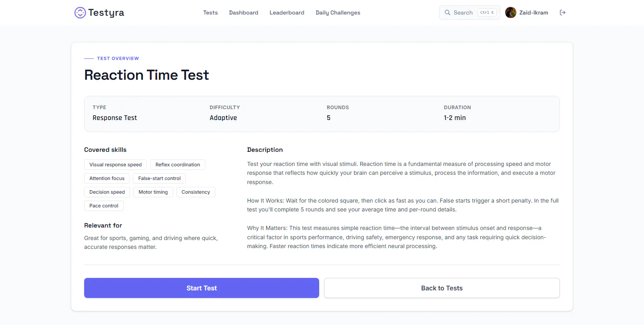644x325 pixels.
Task: Click the Ctrl K shortcut badge
Action: (x=487, y=12)
